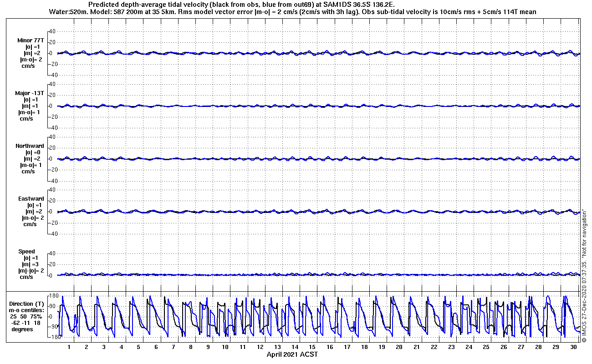The width and height of the screenshot is (592, 364).
Task: Click '|m-o|= 1' in the Major -13T panel
Action: [30, 112]
